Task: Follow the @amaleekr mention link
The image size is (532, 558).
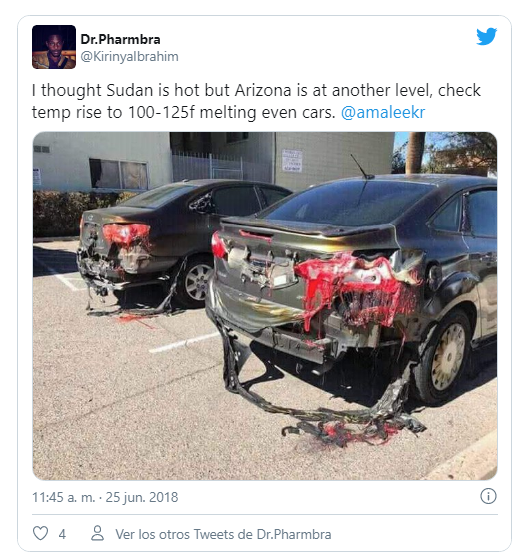Action: click(x=383, y=112)
